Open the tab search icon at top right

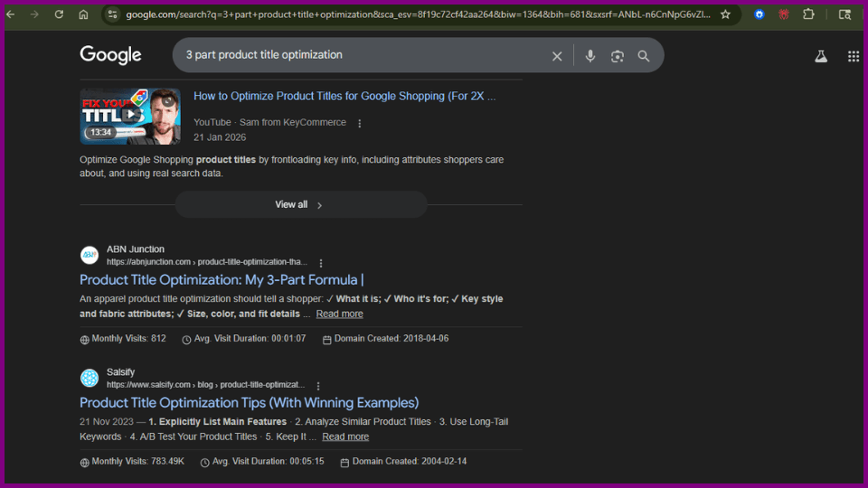(x=844, y=14)
